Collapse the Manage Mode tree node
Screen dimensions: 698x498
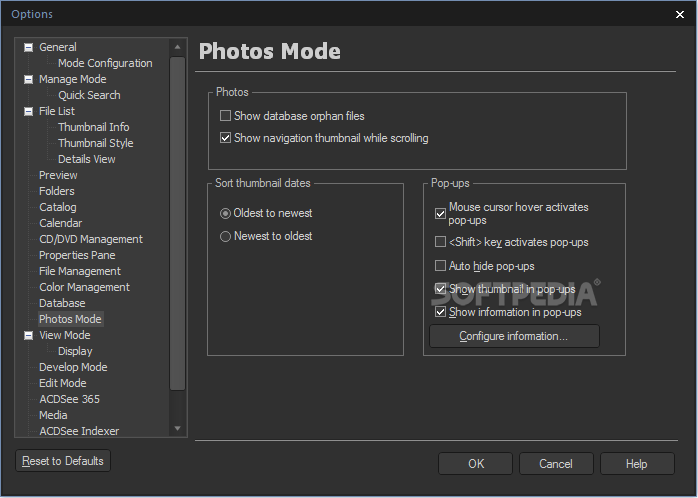28,79
